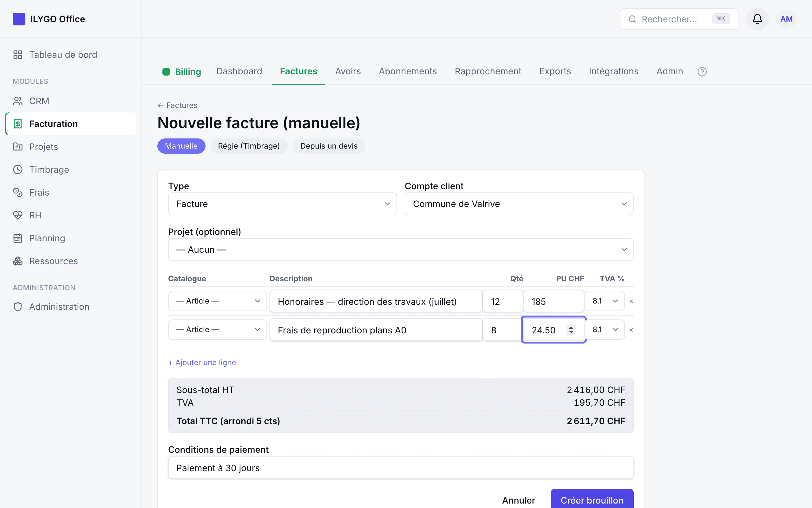The height and width of the screenshot is (508, 812).
Task: Click the Facturation invoice icon
Action: pos(18,124)
